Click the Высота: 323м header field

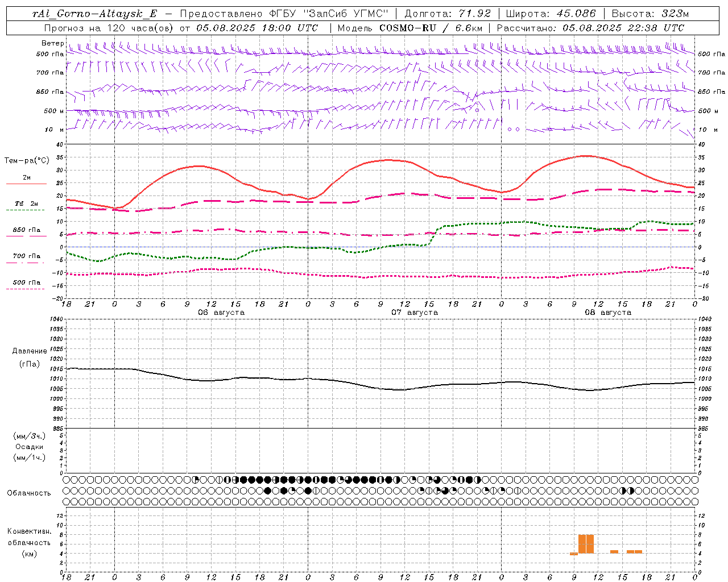point(650,14)
